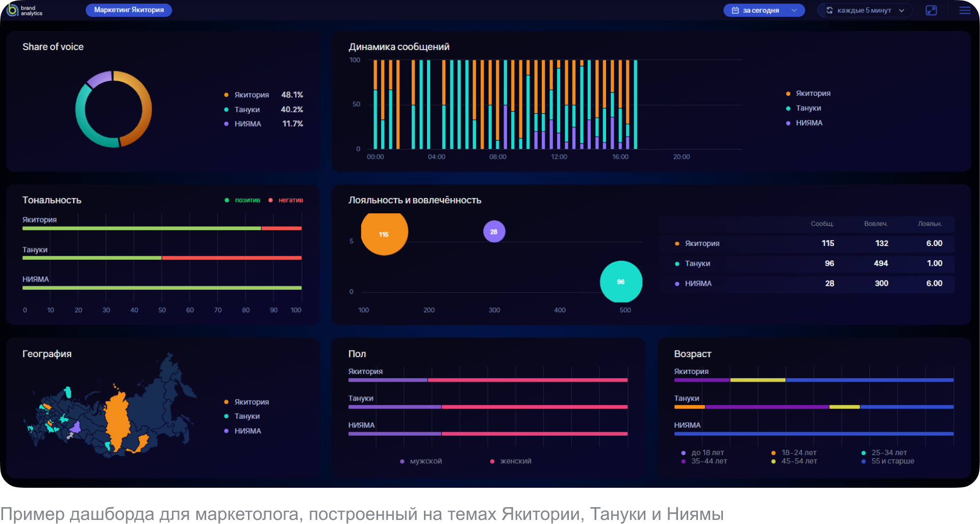Open the за сегодня period dropdown
Screen dimensions: 980x524
764,10
